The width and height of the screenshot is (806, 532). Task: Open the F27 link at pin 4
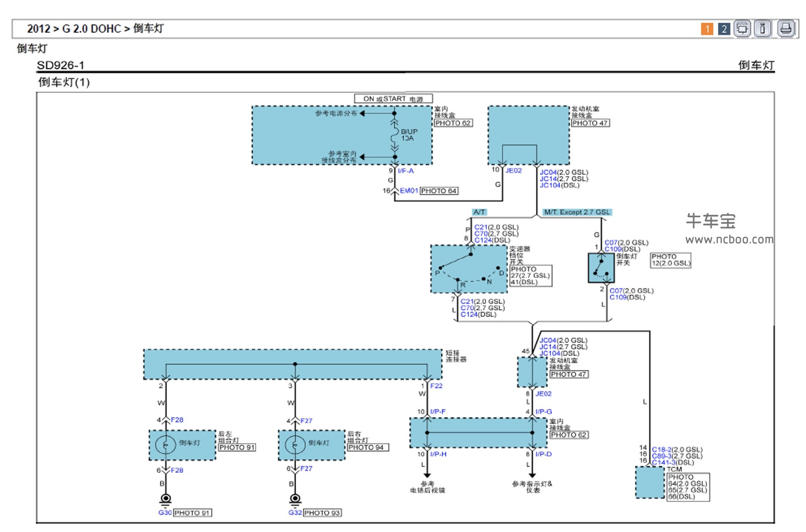(x=307, y=421)
